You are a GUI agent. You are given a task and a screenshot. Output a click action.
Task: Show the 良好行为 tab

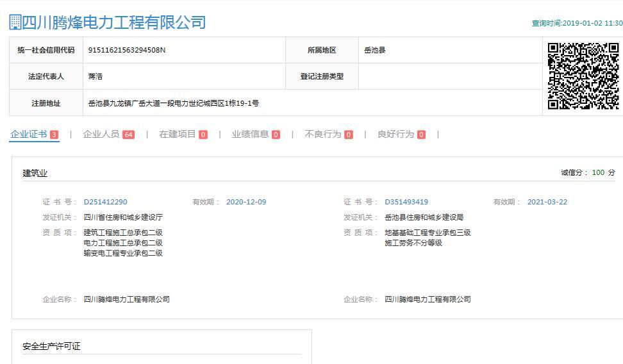395,134
